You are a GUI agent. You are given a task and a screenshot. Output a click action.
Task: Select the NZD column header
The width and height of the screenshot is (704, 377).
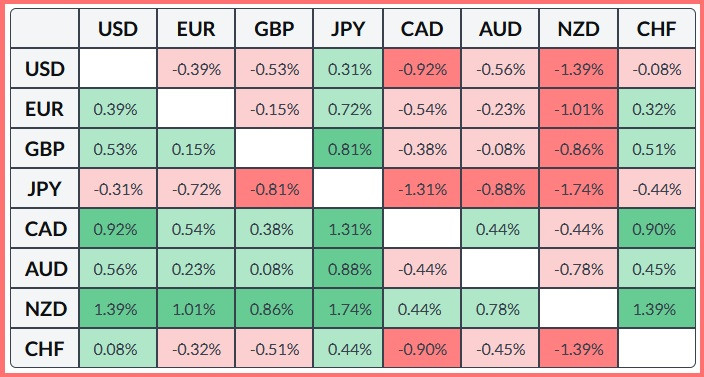[578, 28]
